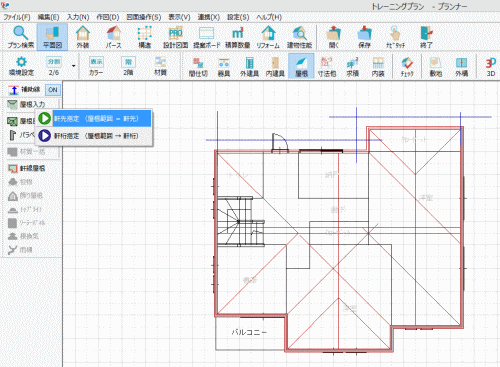The height and width of the screenshot is (367, 500).
Task: Switch to the 3D view
Action: [490, 66]
